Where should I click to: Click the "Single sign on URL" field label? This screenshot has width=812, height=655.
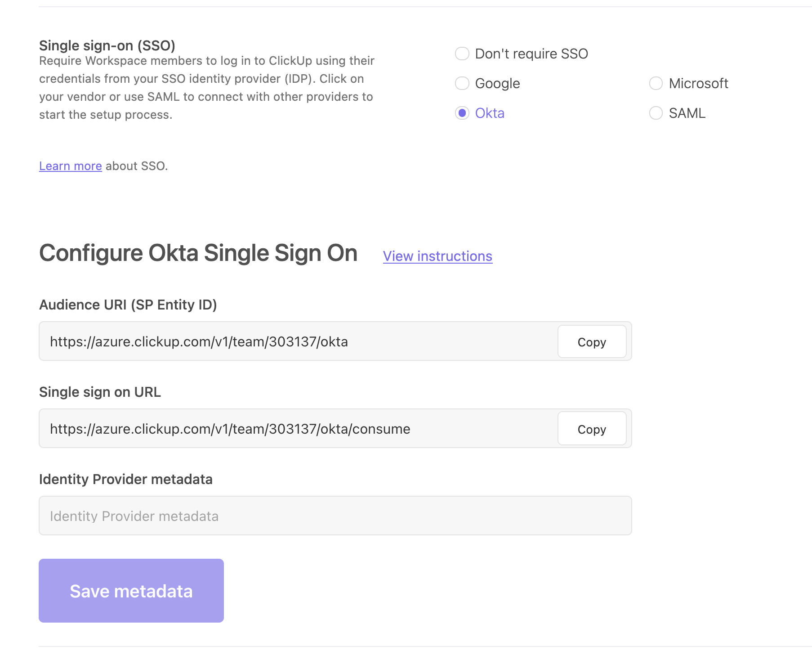pos(100,392)
